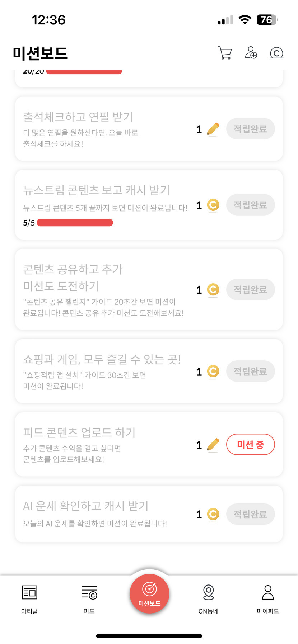Tap the invite friend icon
This screenshot has height=644, width=298.
coord(251,52)
